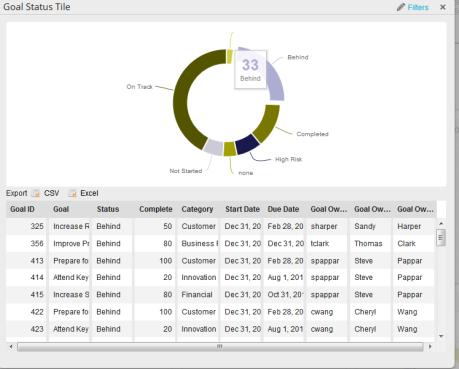Select the Behind segment of the donut chart

tap(276, 82)
